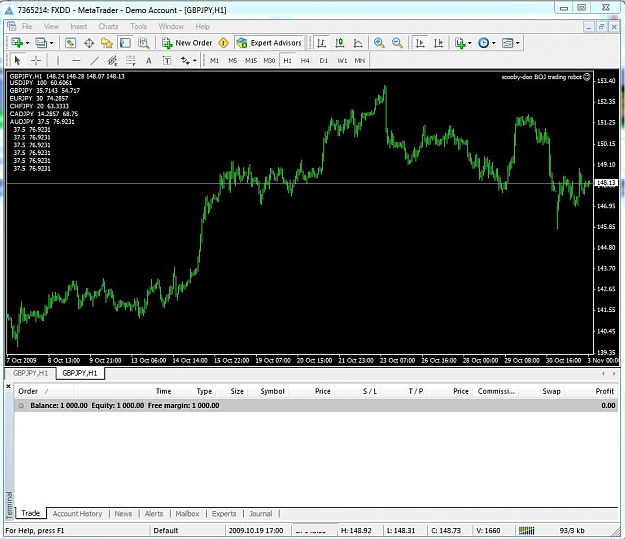Open the Navigator favorites icon
625x539 pixels.
pyautogui.click(x=107, y=43)
